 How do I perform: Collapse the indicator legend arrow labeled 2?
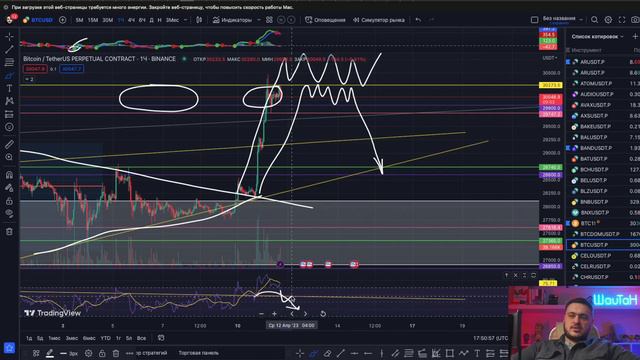click(x=29, y=79)
